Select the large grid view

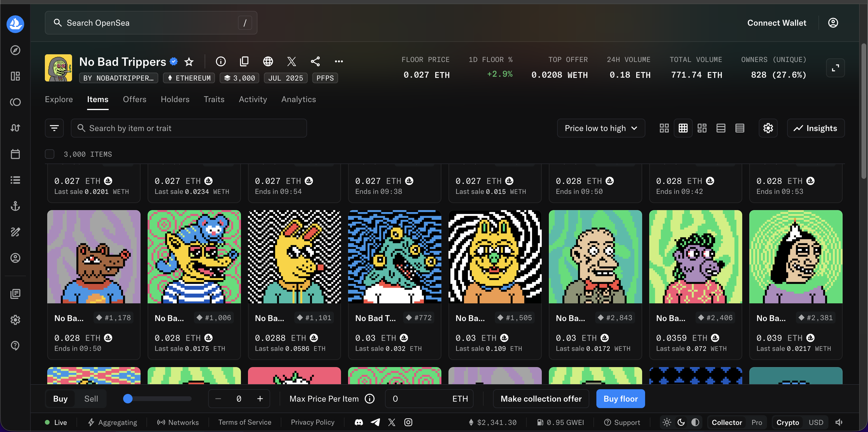[x=664, y=128]
